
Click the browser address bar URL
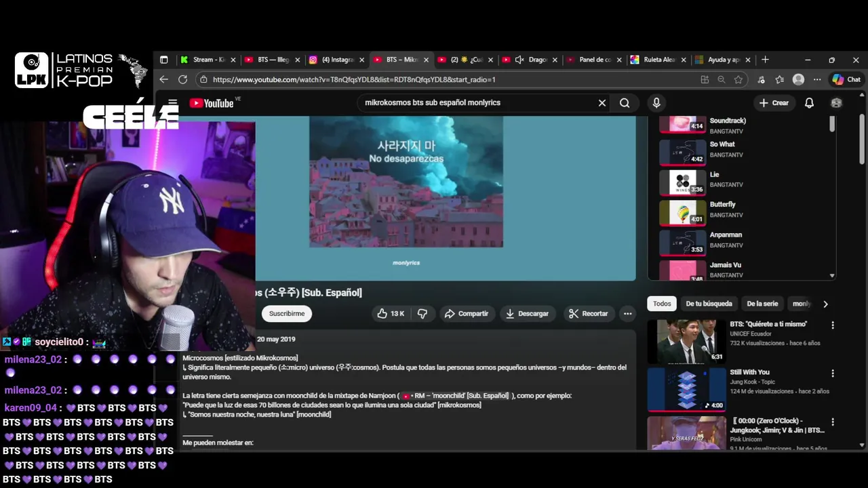coord(354,79)
